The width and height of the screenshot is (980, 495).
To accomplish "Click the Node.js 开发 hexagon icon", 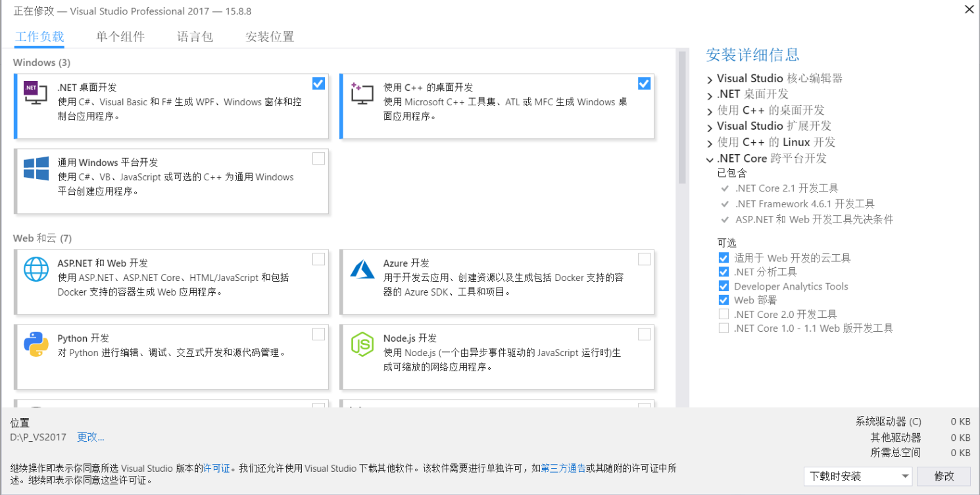I will pos(362,344).
